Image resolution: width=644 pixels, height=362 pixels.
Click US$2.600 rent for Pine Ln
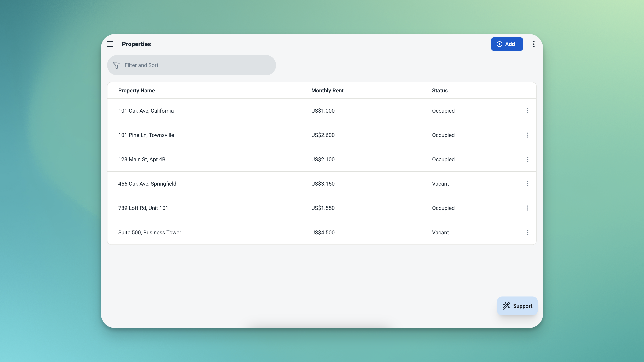323,135
